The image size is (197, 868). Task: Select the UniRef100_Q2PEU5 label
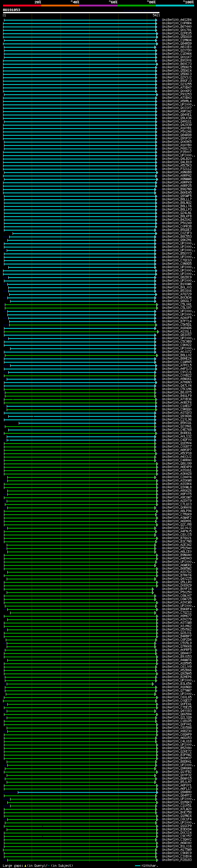point(176,33)
